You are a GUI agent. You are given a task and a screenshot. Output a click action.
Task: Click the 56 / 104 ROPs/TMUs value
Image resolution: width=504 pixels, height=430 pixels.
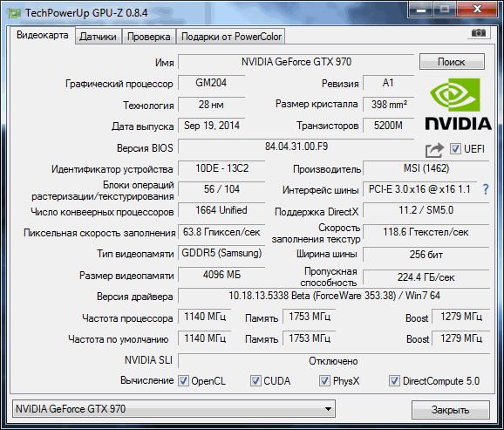[221, 189]
